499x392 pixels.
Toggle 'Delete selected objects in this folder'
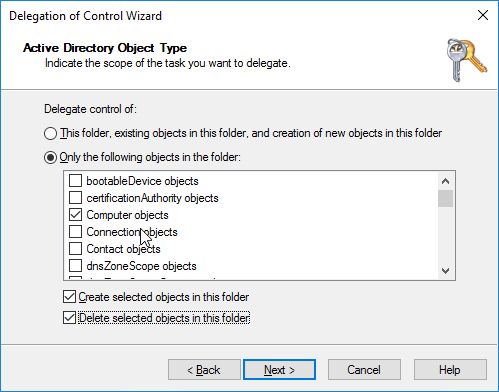tap(69, 318)
